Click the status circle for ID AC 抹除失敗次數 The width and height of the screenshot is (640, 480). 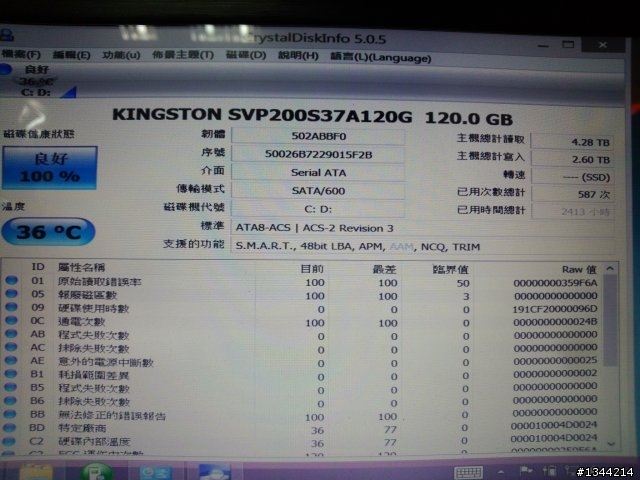tap(11, 347)
